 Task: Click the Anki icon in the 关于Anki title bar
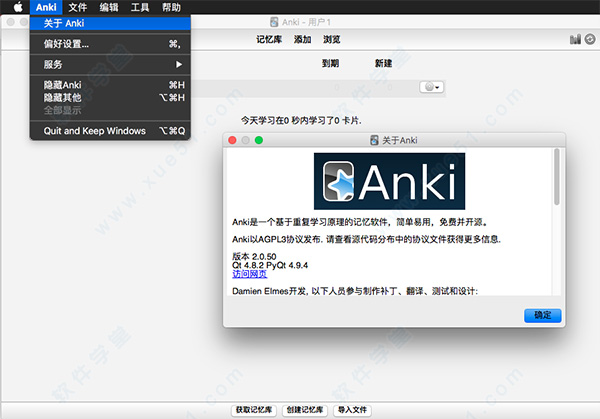coord(374,140)
